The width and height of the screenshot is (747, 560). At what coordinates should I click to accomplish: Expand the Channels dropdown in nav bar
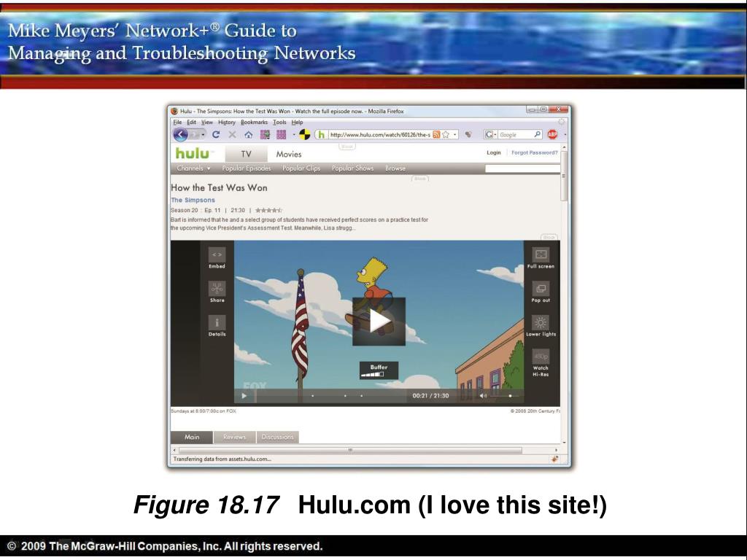click(x=193, y=168)
